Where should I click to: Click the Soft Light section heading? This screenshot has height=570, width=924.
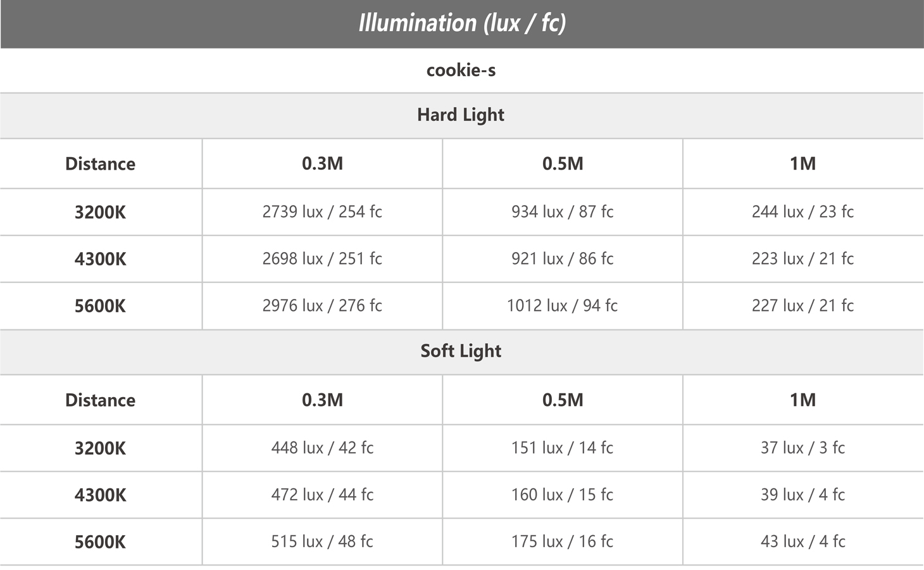462,351
